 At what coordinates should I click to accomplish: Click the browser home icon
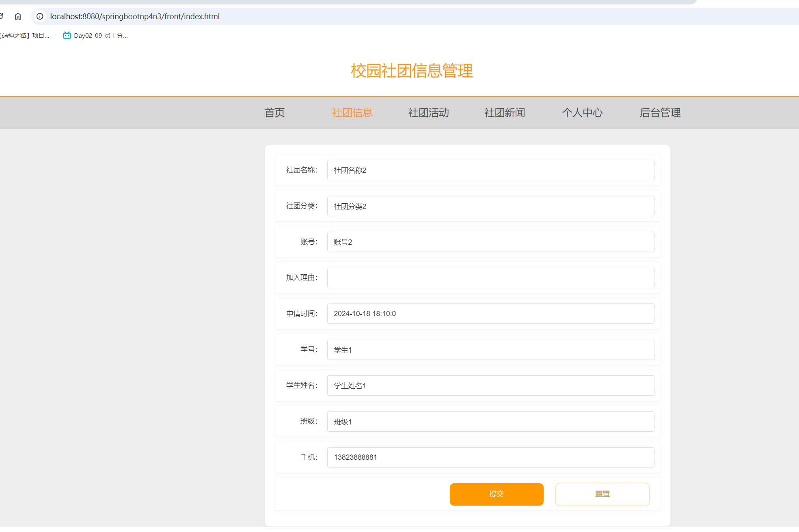click(x=18, y=16)
